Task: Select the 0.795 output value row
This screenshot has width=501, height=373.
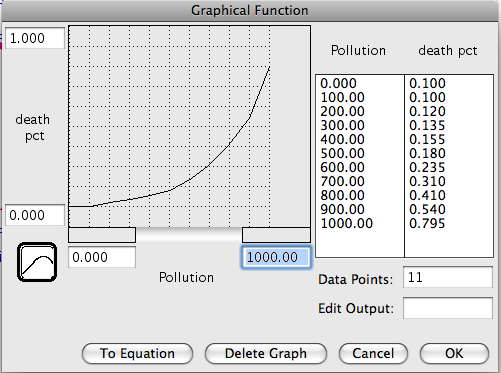Action: pyautogui.click(x=427, y=223)
